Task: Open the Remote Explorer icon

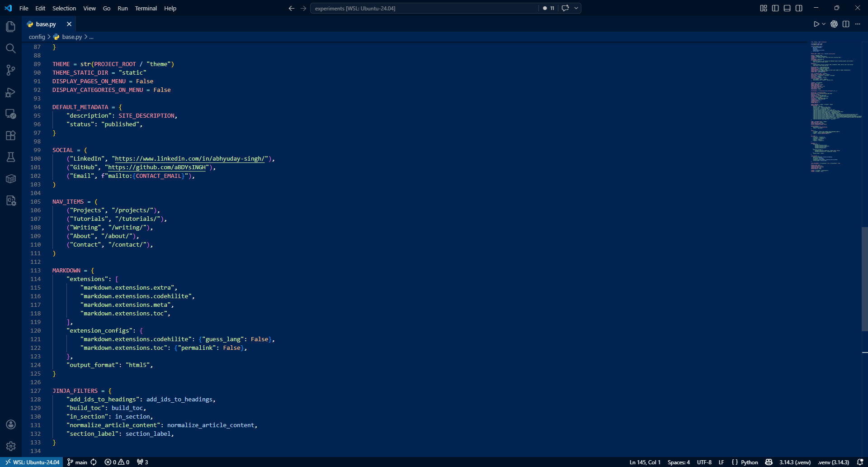Action: 11,114
